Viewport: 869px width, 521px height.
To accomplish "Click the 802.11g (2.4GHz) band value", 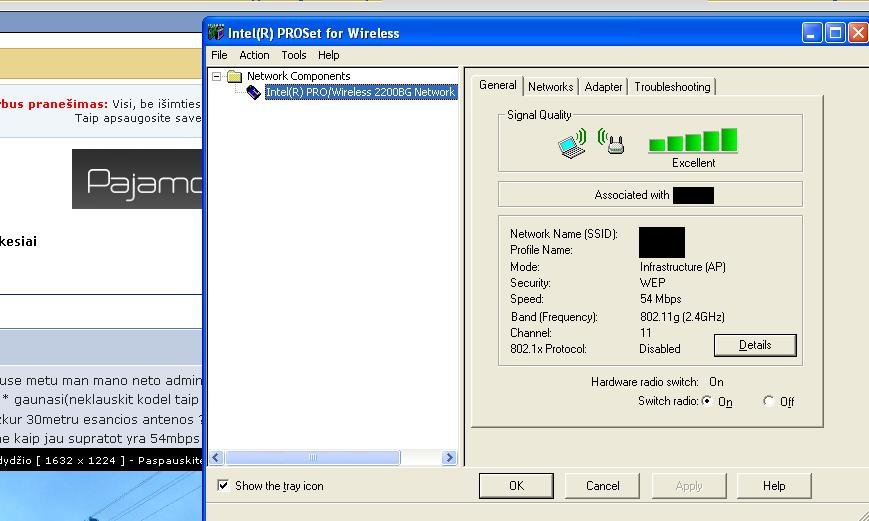I will point(682,316).
